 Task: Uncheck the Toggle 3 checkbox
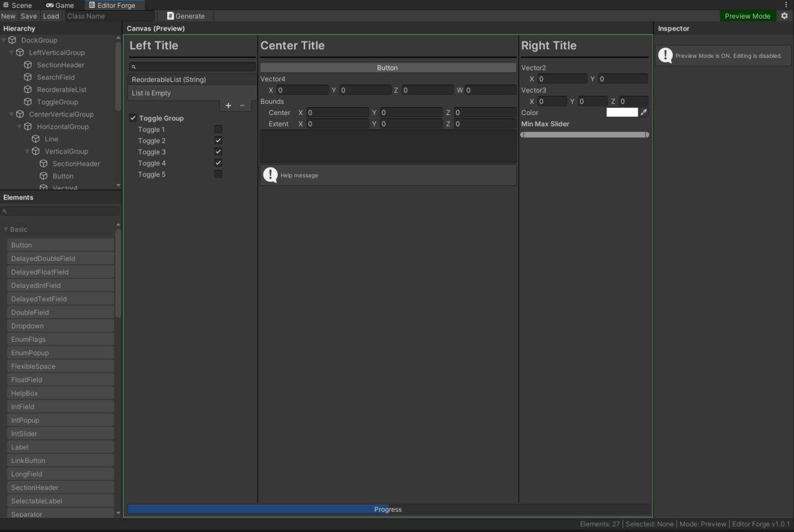coord(218,152)
